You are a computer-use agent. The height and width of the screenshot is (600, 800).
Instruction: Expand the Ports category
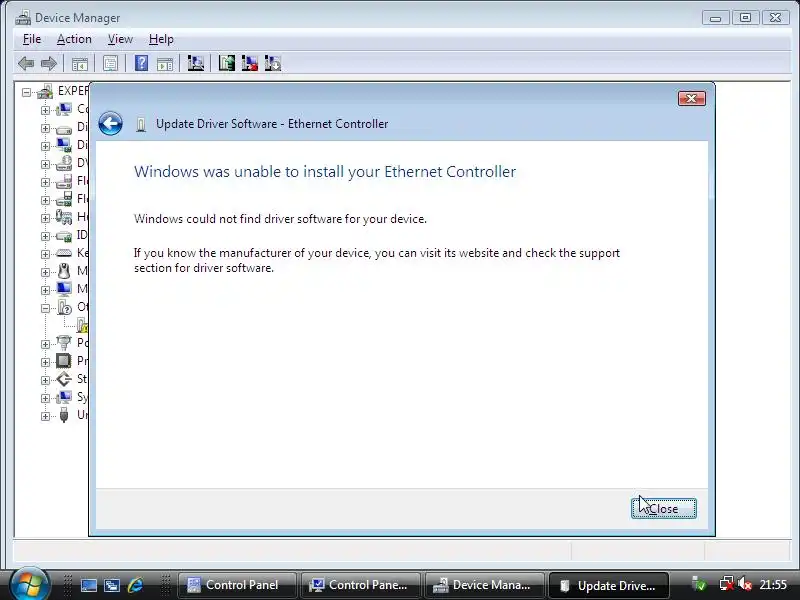[x=45, y=344]
